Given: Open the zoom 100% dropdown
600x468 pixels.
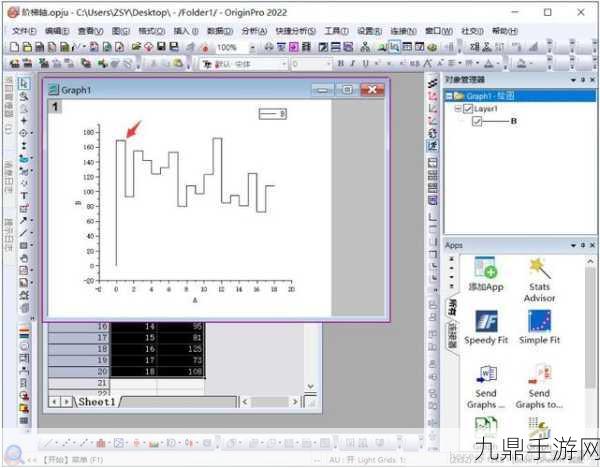Looking at the screenshot, I should pyautogui.click(x=253, y=48).
